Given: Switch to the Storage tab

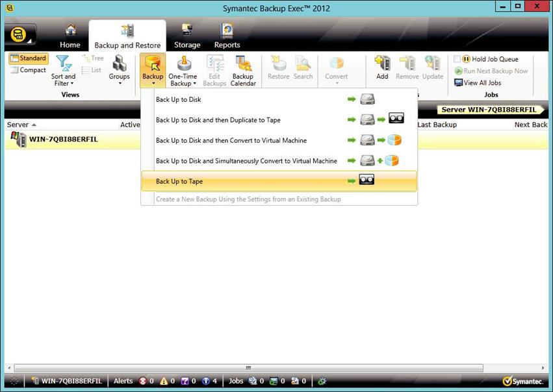Looking at the screenshot, I should pyautogui.click(x=187, y=36).
